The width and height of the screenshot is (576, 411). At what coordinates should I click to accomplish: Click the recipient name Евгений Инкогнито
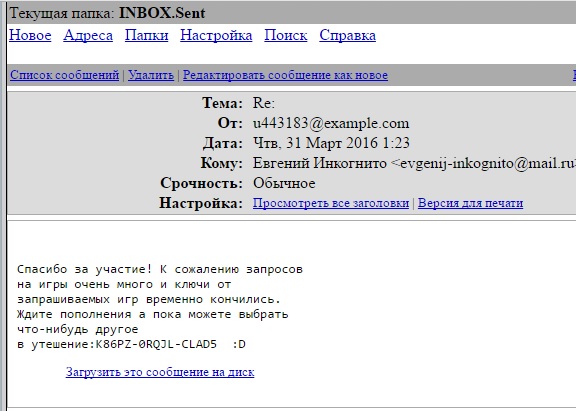[320, 163]
